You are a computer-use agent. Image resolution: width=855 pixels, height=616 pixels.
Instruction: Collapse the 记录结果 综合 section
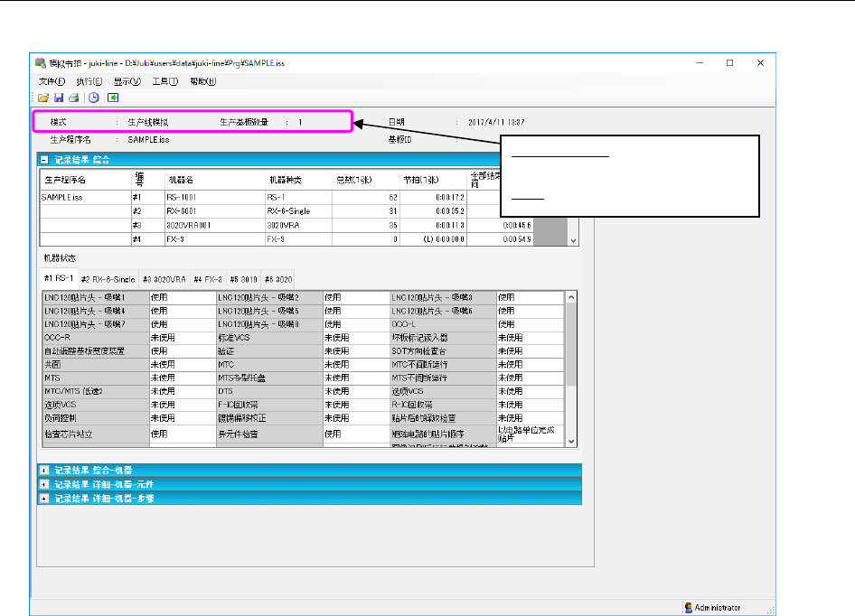[44, 159]
